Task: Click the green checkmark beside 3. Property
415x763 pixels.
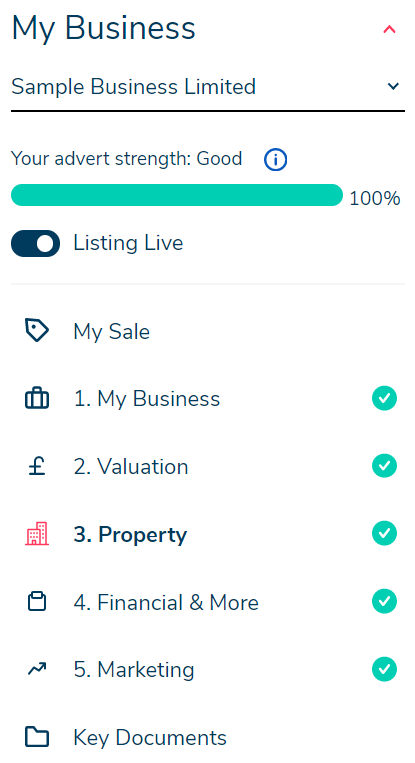Action: click(384, 534)
